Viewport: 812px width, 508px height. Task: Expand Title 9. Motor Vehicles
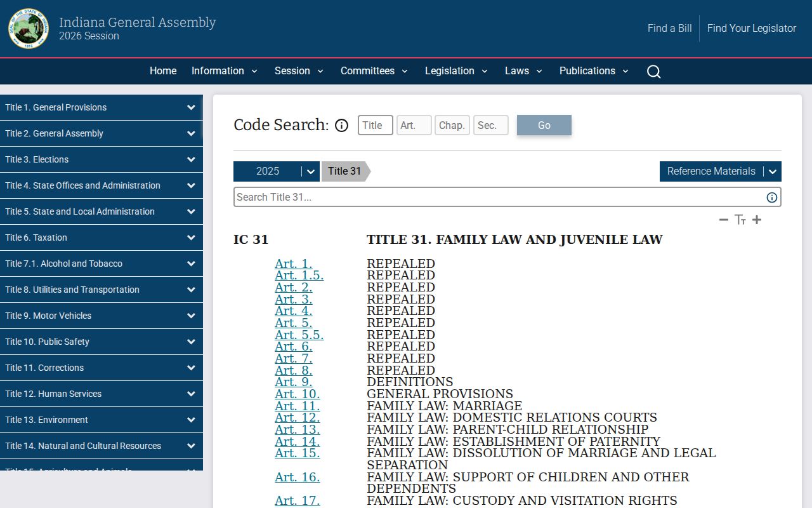click(101, 316)
